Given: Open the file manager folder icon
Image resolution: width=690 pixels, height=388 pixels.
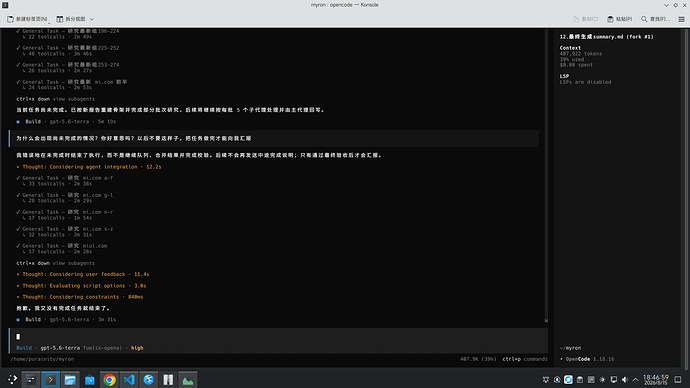Looking at the screenshot, I should [x=70, y=380].
